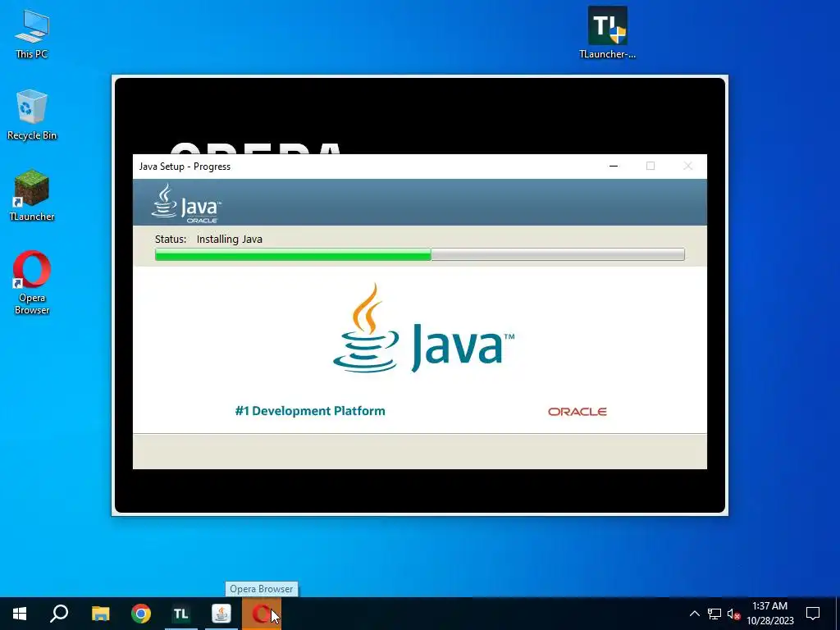Open File Explorer from taskbar
The height and width of the screenshot is (630, 840).
pyautogui.click(x=100, y=614)
